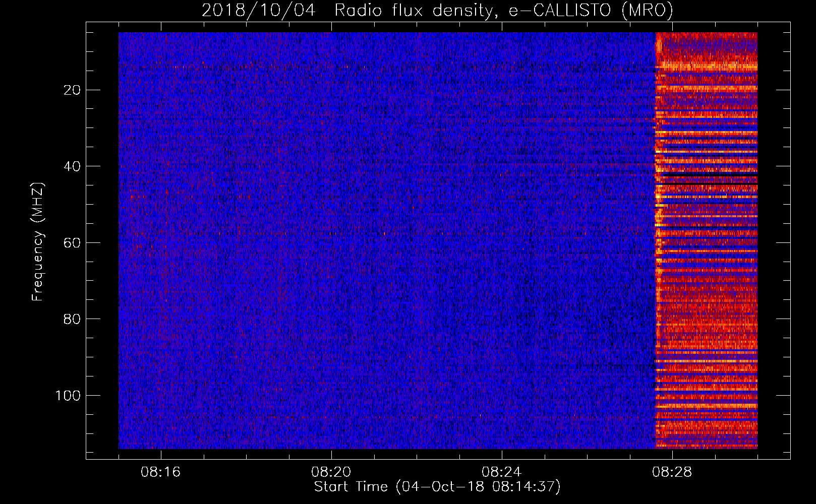Click the 'Frequency (MHZ)' axis label
816x504 pixels.
[37, 241]
